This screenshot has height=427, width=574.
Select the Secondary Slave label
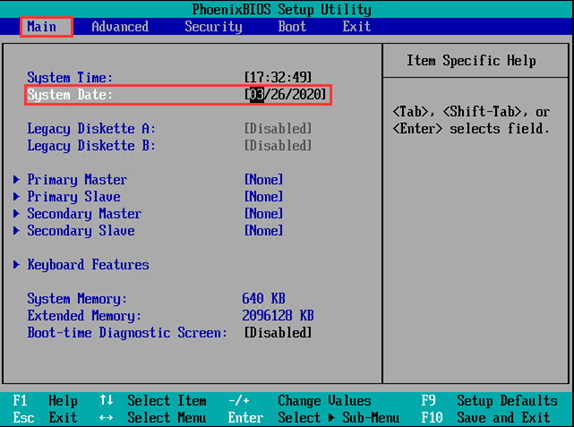click(x=81, y=231)
